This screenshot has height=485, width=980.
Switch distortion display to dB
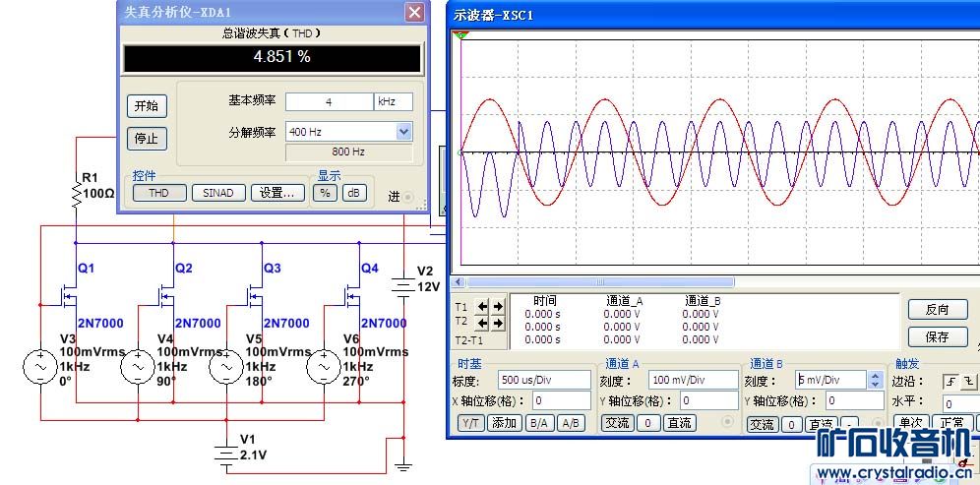(353, 193)
